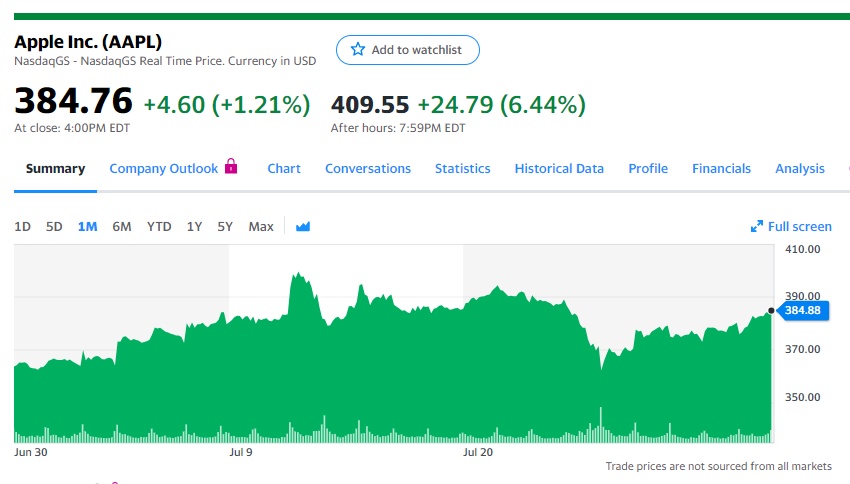Select the 1M chart range
The image size is (850, 484).
tap(87, 227)
